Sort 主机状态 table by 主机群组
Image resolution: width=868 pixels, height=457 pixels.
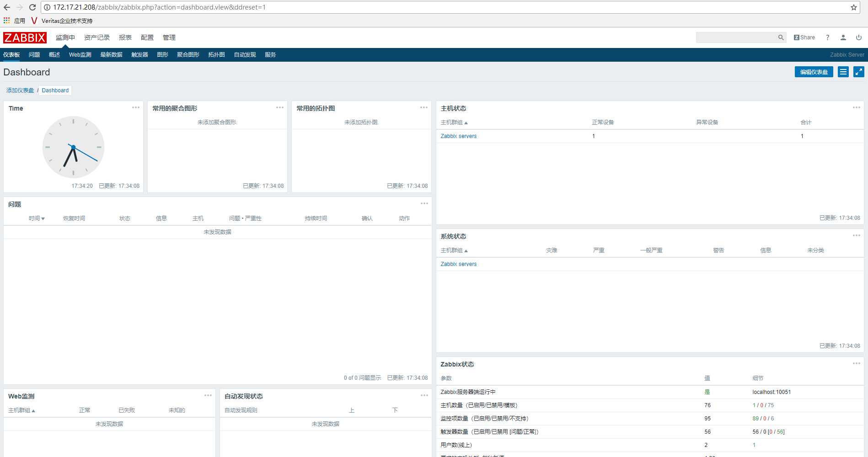[454, 122]
